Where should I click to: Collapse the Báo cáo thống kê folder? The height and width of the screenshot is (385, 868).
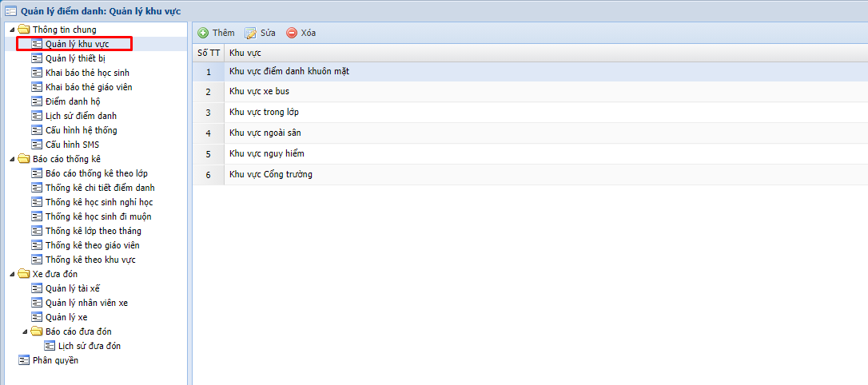coord(10,159)
